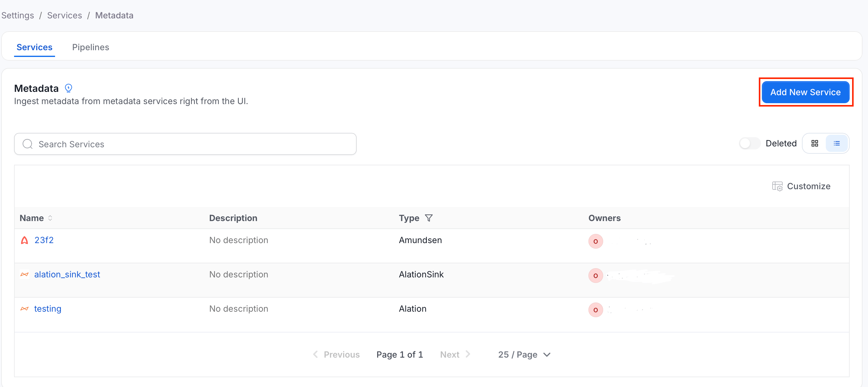868x387 pixels.
Task: Click owner avatar in alation_sink_test row
Action: pos(595,276)
